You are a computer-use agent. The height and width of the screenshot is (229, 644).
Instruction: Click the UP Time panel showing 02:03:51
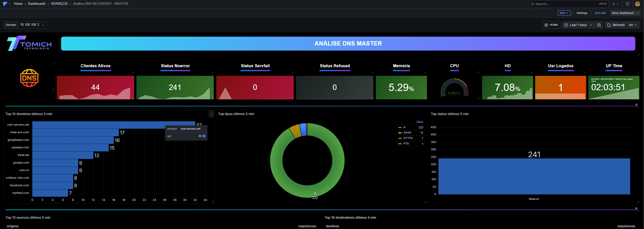coord(614,87)
